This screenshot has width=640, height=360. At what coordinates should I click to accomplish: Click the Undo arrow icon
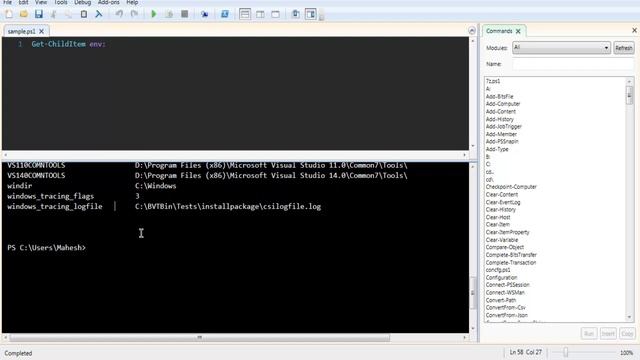[119, 14]
